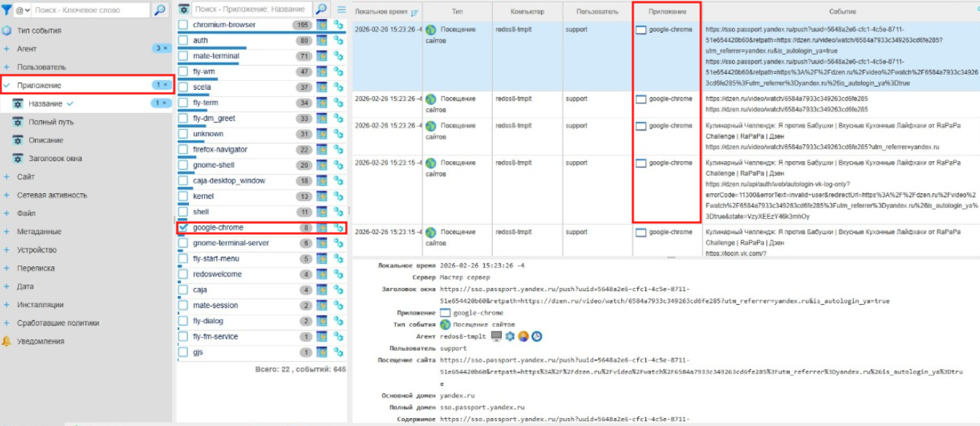Expand the Сайт filter group
Screen dimensions: 980x426
tap(7, 177)
